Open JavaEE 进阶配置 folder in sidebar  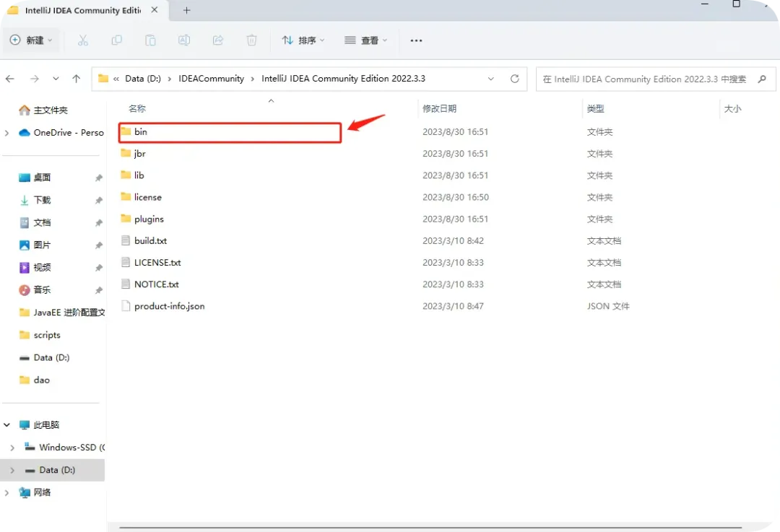click(61, 313)
